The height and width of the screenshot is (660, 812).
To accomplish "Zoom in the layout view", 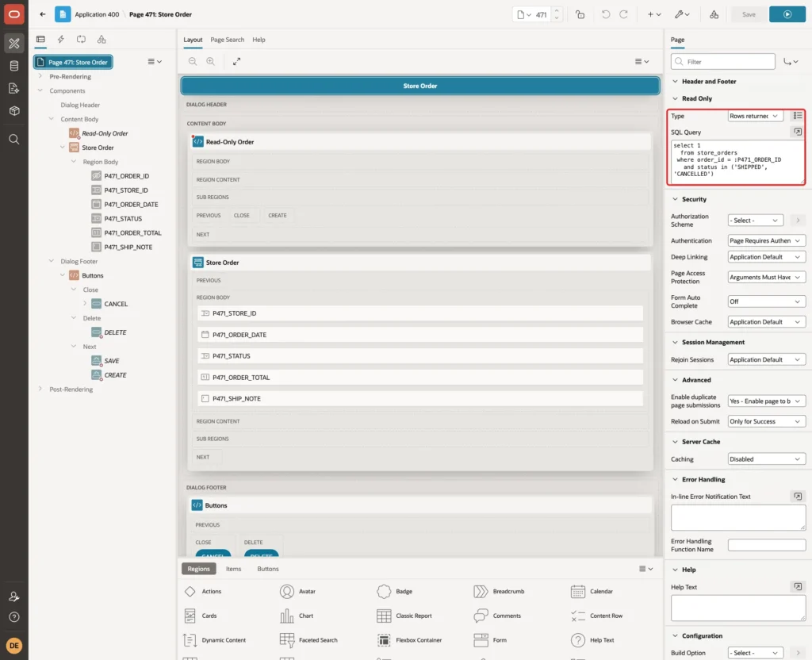I will click(211, 61).
